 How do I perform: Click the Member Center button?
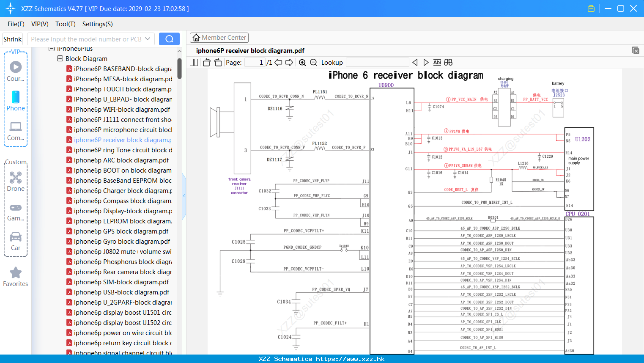click(219, 38)
